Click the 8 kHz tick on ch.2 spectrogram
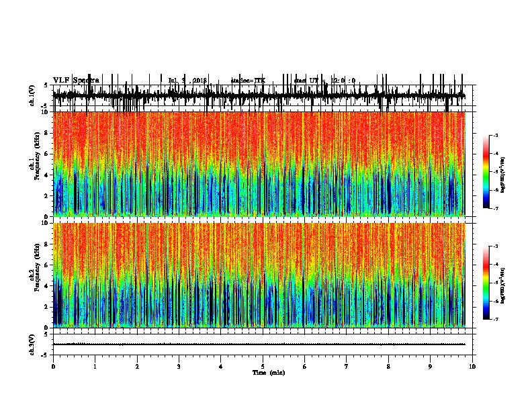 pos(47,244)
